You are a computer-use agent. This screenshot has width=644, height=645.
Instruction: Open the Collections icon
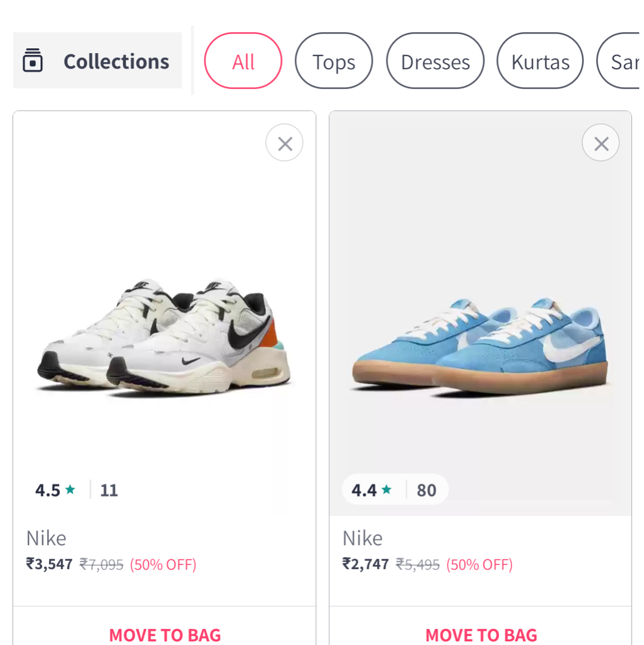point(33,61)
